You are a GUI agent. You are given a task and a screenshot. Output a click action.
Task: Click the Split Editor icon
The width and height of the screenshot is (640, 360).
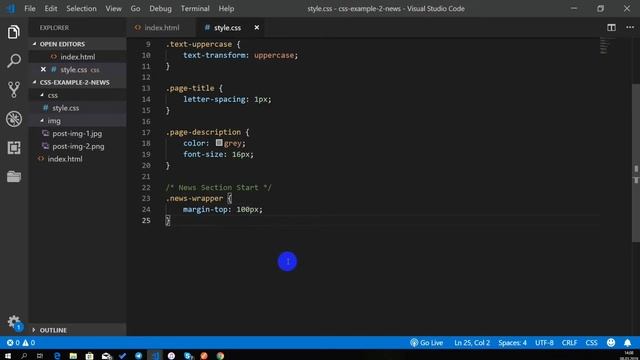pos(611,28)
